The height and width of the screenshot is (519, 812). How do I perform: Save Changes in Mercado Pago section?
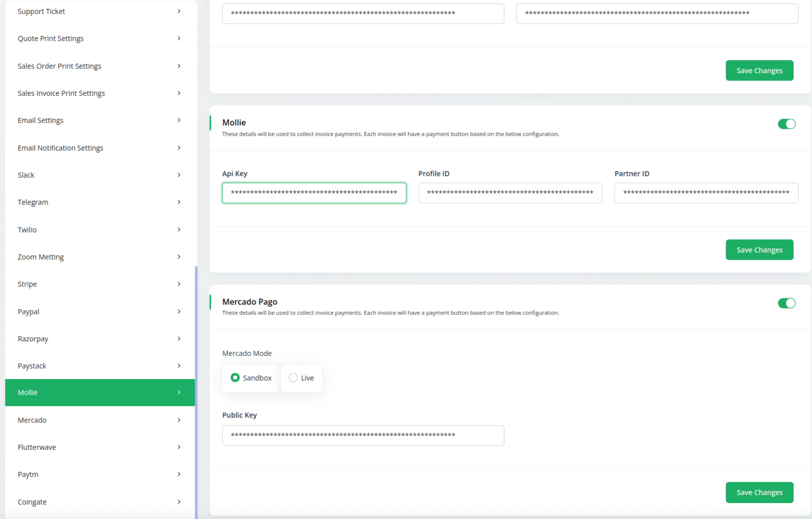pos(759,492)
